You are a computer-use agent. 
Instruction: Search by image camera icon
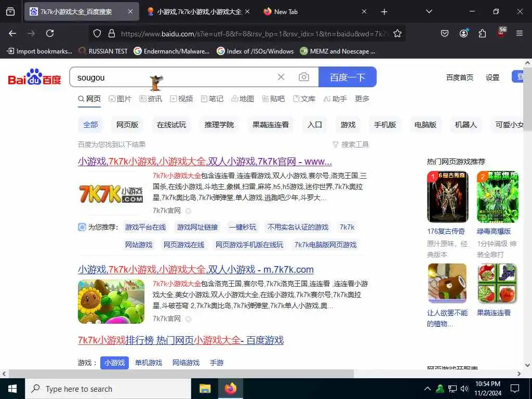(303, 77)
